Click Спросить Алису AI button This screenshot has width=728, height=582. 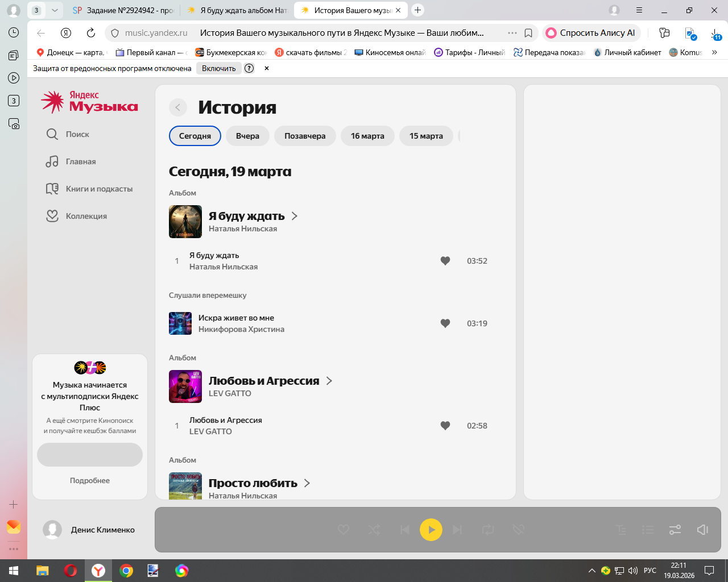[591, 33]
